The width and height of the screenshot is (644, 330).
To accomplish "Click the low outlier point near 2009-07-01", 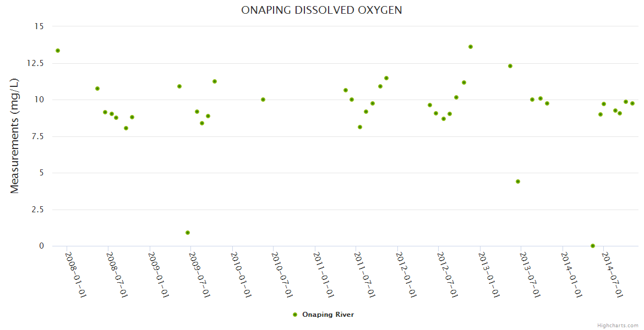I will click(188, 233).
